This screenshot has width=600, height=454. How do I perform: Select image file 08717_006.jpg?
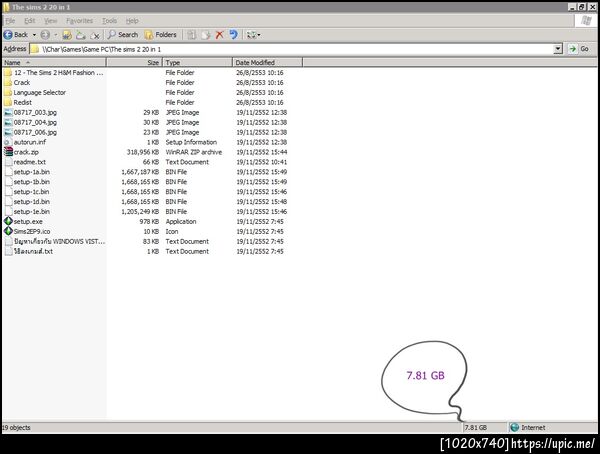[31, 132]
